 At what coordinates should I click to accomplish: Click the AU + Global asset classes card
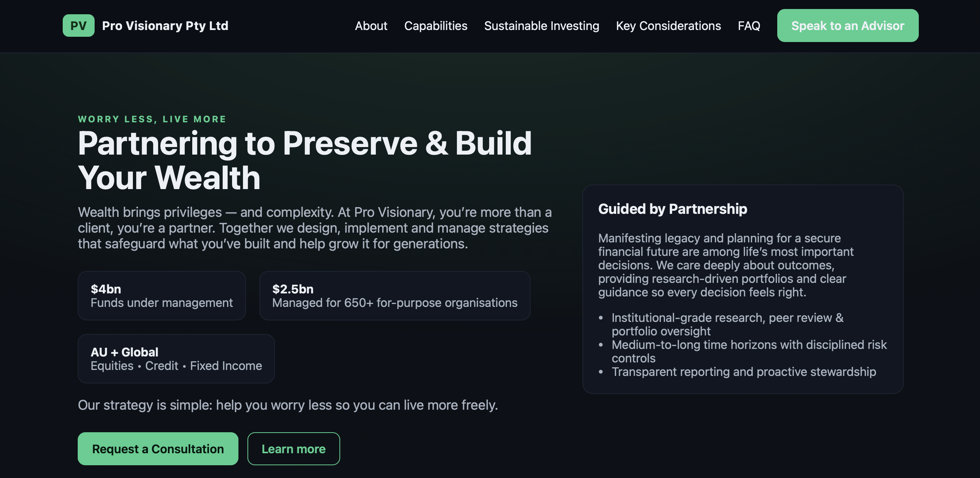point(176,358)
